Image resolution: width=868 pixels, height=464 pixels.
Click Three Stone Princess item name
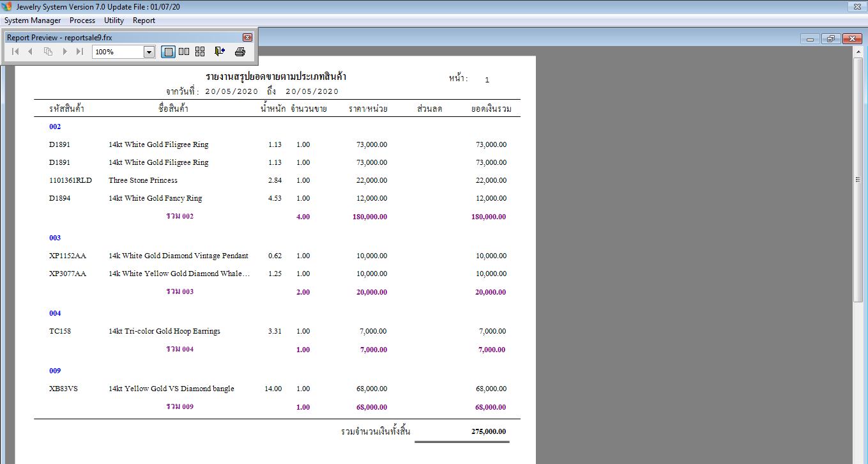(x=143, y=180)
